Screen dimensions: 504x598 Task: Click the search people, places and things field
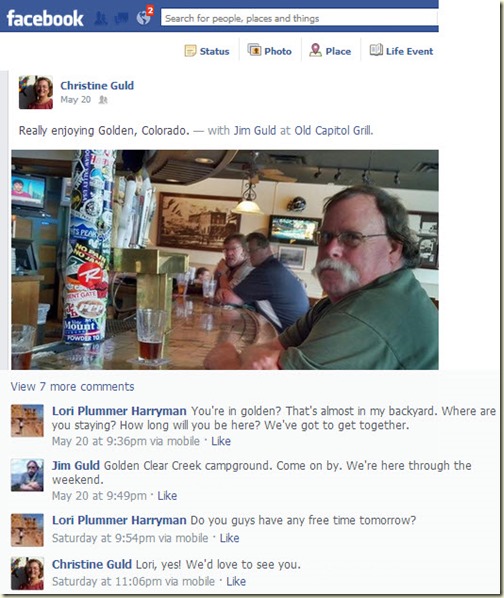pos(299,18)
